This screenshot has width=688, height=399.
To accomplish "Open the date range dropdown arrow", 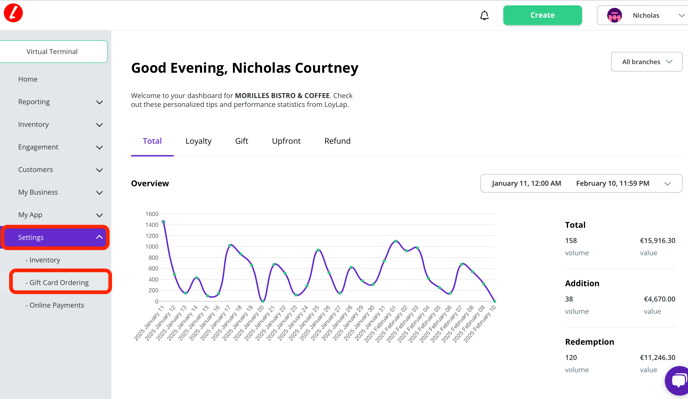I will pos(667,183).
